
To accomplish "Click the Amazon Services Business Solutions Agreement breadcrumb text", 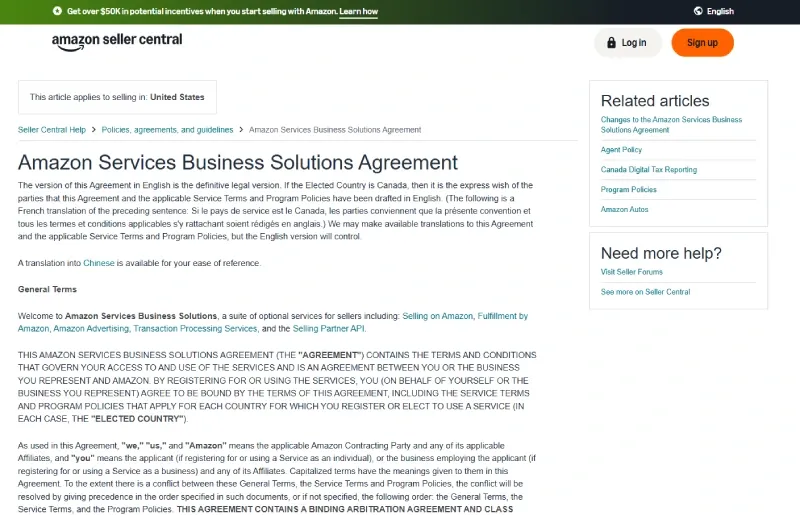I will [x=335, y=130].
